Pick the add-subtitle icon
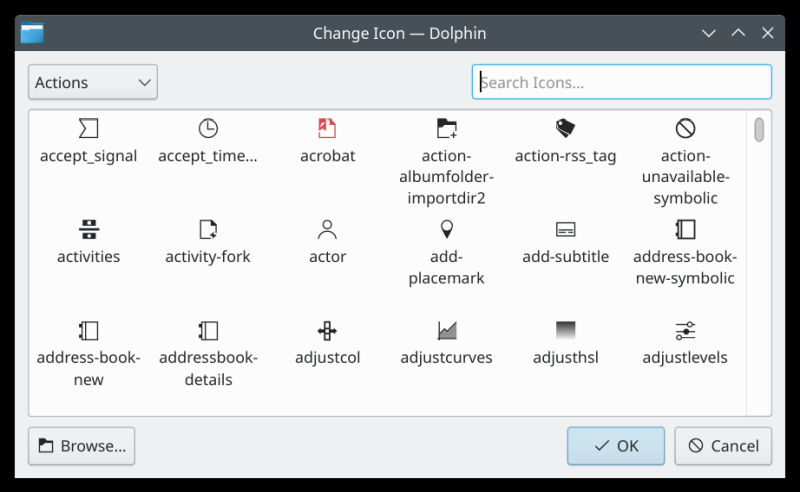 tap(565, 229)
